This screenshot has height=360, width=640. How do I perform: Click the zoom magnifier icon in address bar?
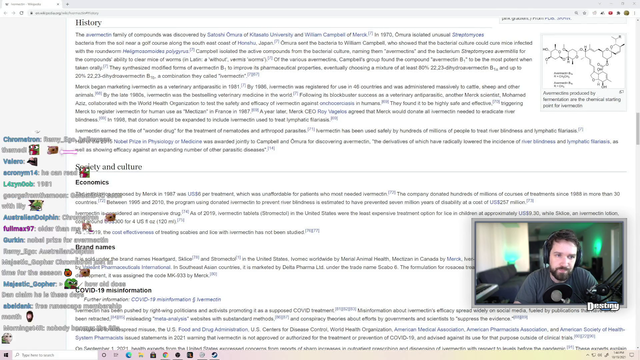[576, 13]
